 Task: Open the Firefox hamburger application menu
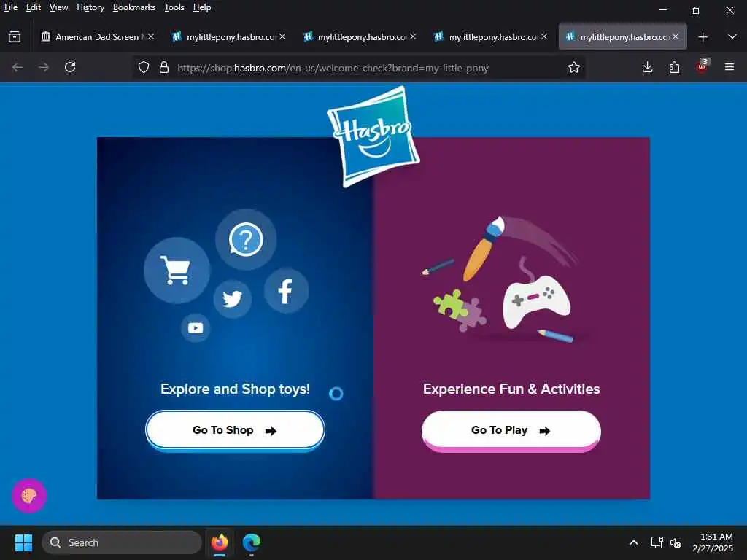click(729, 67)
